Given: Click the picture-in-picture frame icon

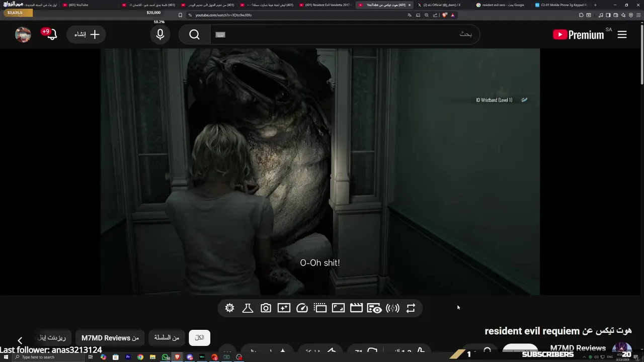Looking at the screenshot, I should tap(338, 308).
